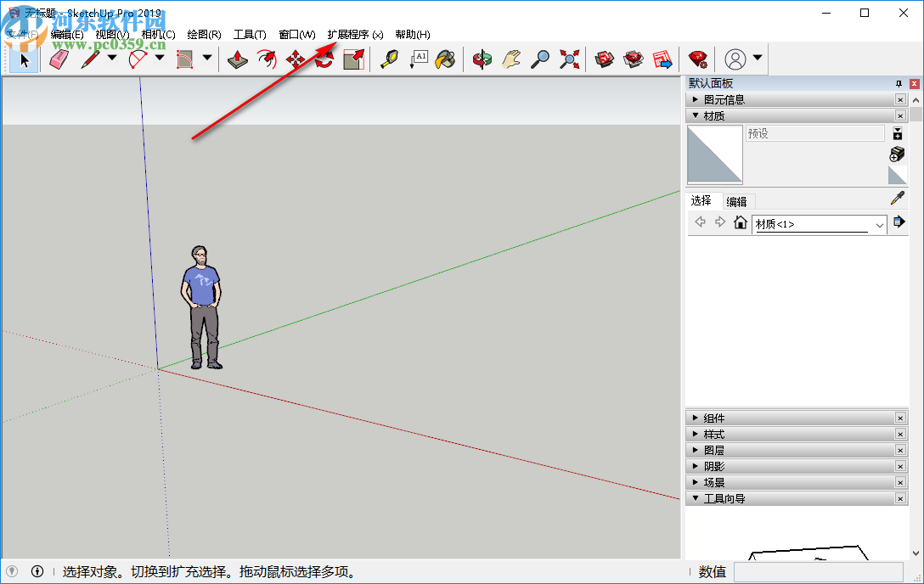Activate the Orbit camera tool
This screenshot has width=924, height=584.
click(482, 59)
